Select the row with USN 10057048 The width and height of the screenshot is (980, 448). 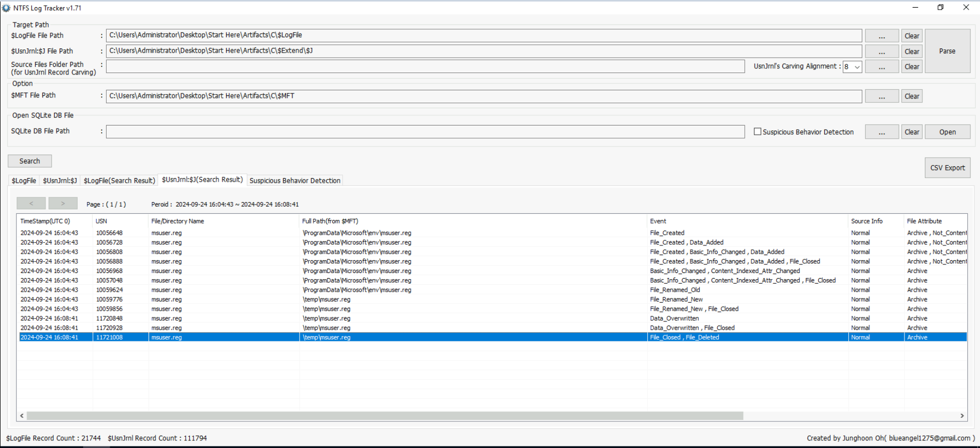tap(493, 281)
